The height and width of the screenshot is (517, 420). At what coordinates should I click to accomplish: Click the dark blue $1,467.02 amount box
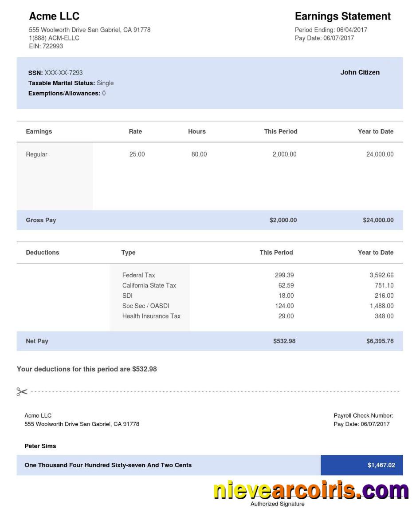[361, 465]
